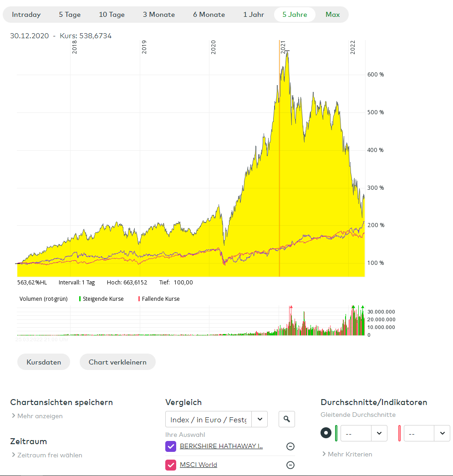Click the 600 % axis label
The height and width of the screenshot is (476, 453).
[x=376, y=75]
